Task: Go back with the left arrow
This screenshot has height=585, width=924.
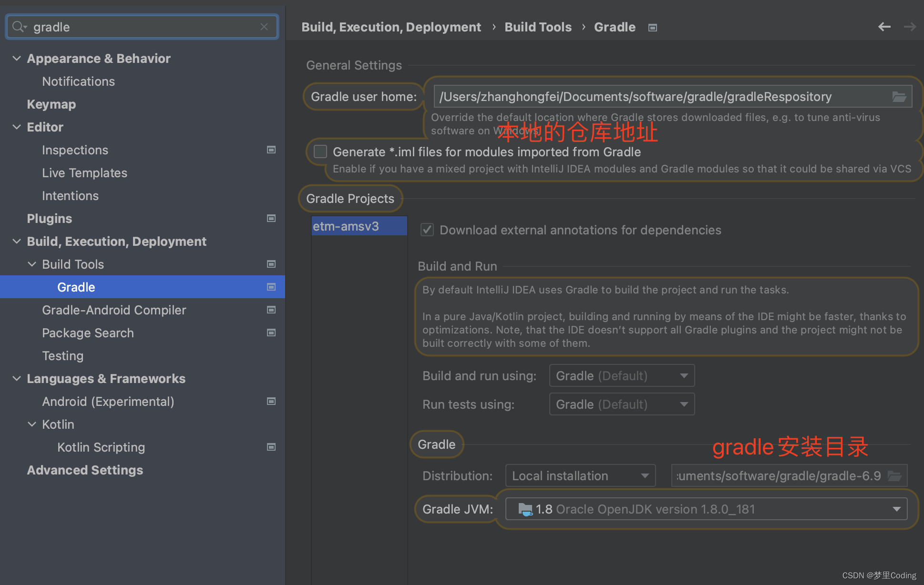Action: 884,27
